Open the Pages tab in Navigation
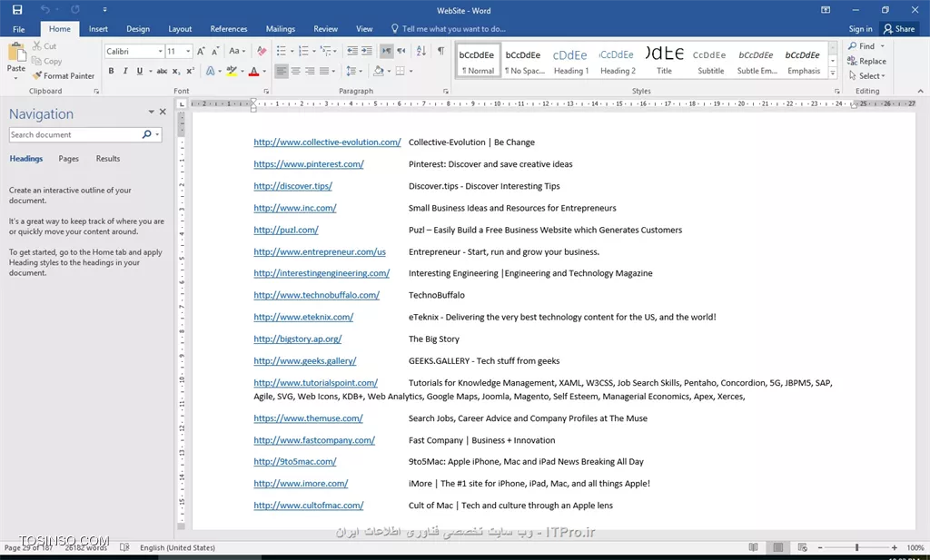 tap(69, 159)
